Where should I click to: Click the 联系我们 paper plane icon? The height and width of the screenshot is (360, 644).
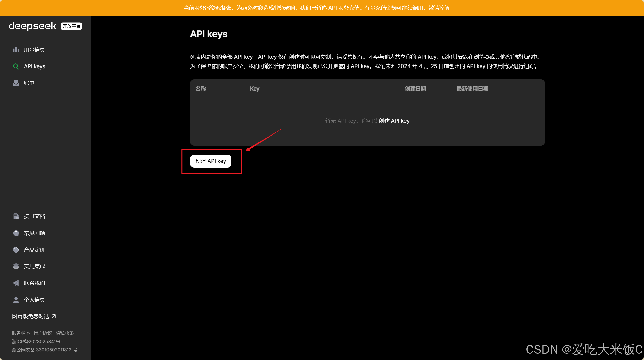pyautogui.click(x=16, y=283)
